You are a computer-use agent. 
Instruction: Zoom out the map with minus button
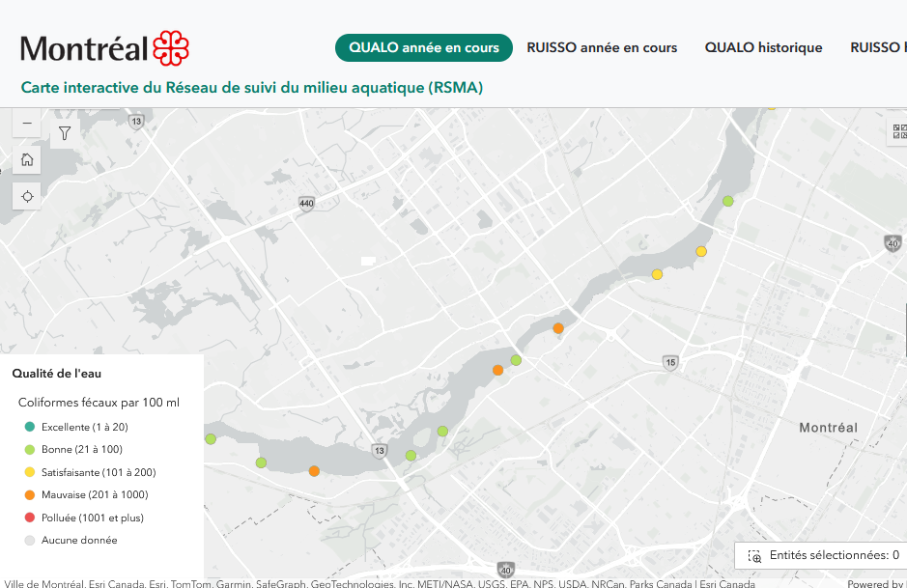(27, 124)
